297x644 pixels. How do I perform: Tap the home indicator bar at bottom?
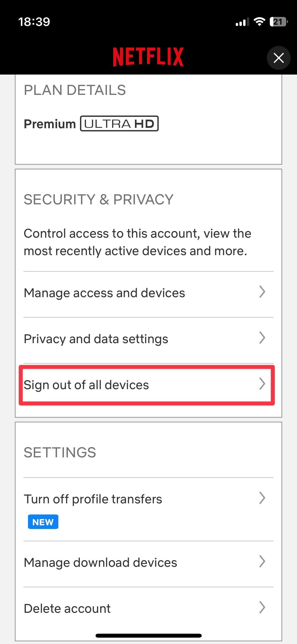point(148,636)
